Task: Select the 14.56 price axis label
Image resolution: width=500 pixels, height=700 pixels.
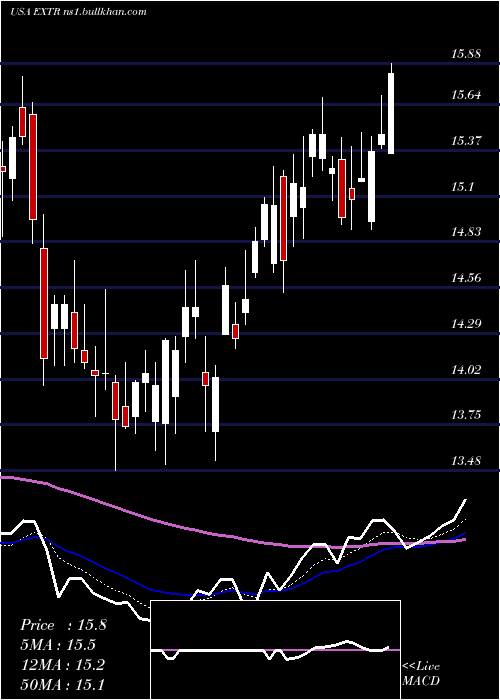Action: tap(466, 278)
